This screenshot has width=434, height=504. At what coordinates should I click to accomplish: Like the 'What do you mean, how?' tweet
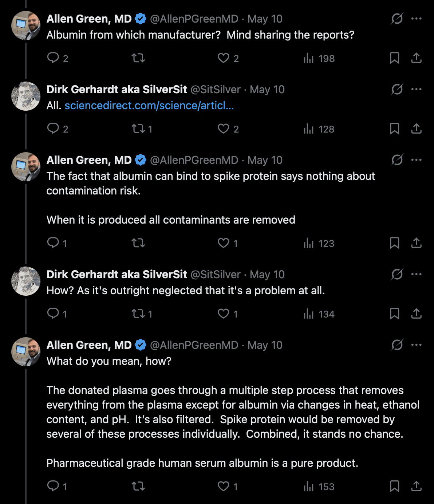click(x=228, y=487)
